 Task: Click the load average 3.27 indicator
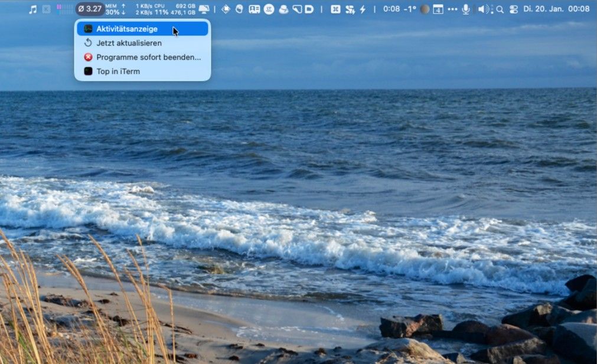coord(90,9)
